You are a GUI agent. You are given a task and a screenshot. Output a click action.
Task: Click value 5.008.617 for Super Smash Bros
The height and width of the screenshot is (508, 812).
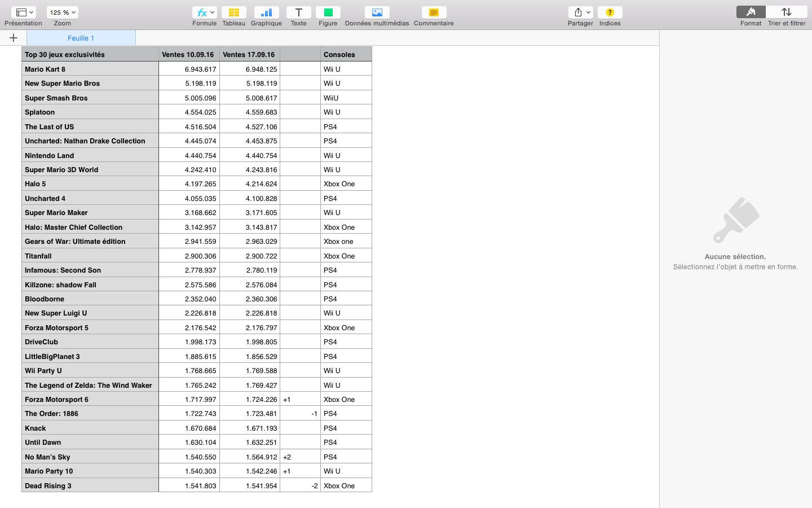coord(250,98)
